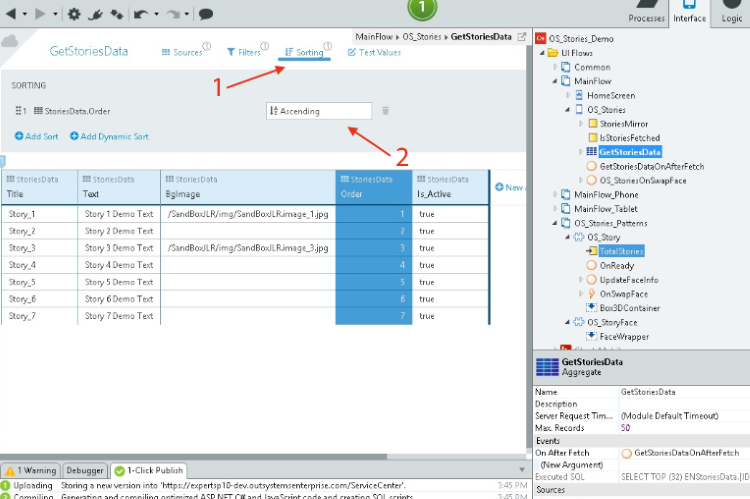Screen dimensions: 750x499
Task: Open module settings gear icon
Action: tap(75, 15)
